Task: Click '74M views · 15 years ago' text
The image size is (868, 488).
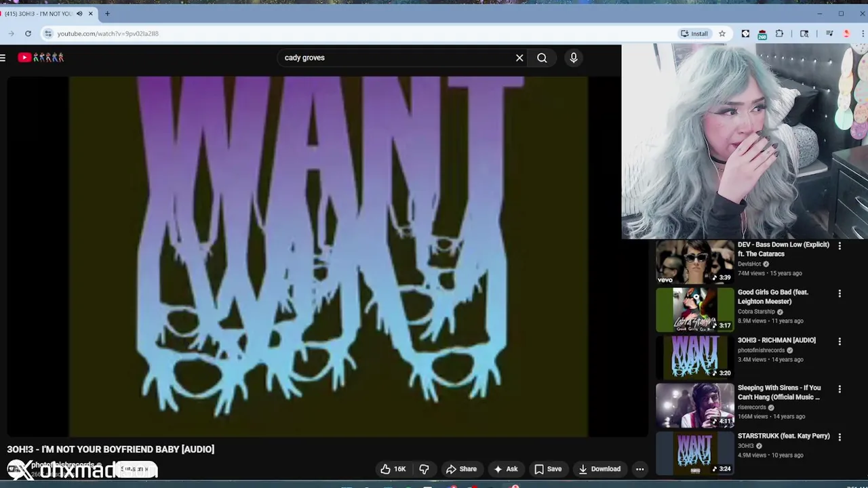Action: (770, 273)
